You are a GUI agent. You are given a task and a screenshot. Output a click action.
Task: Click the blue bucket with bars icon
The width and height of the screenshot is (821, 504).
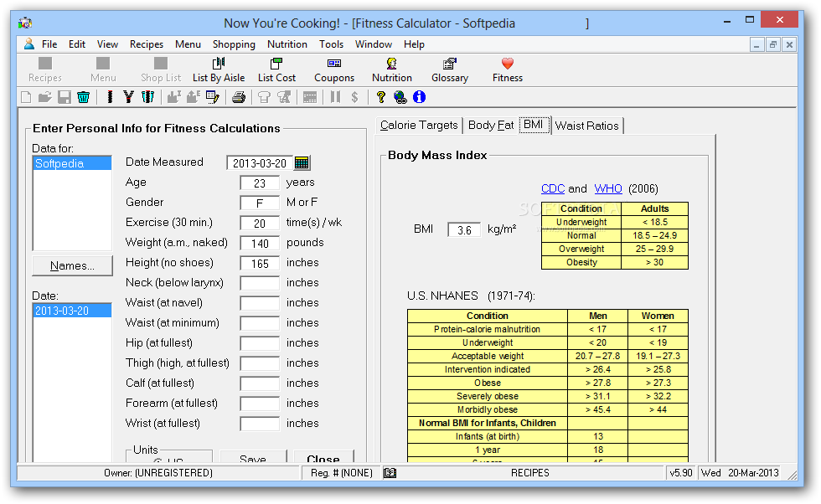148,97
